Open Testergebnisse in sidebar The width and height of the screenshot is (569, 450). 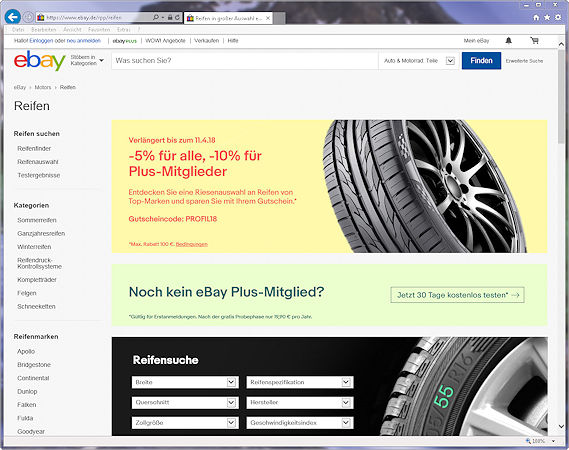point(39,175)
